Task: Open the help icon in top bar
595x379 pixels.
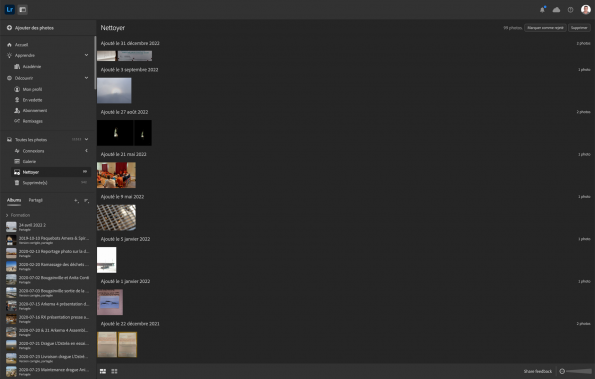Action: coord(570,10)
